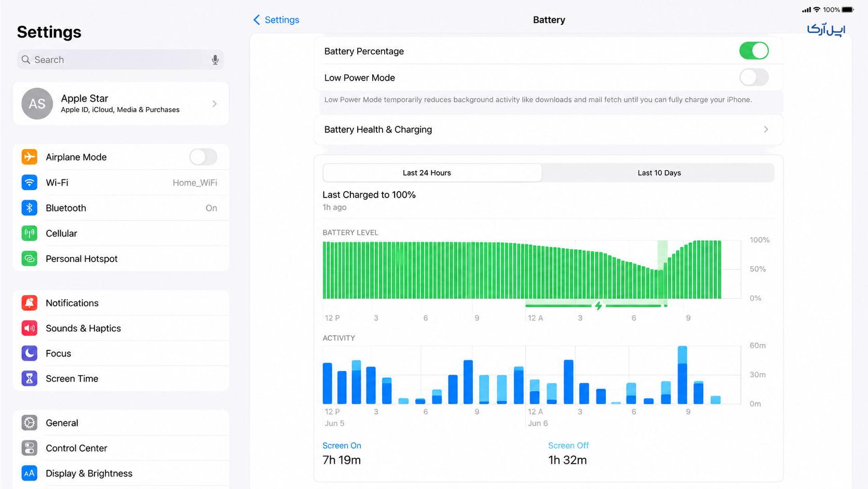
Task: Click the 7h 19m screen-on value
Action: pyautogui.click(x=342, y=460)
